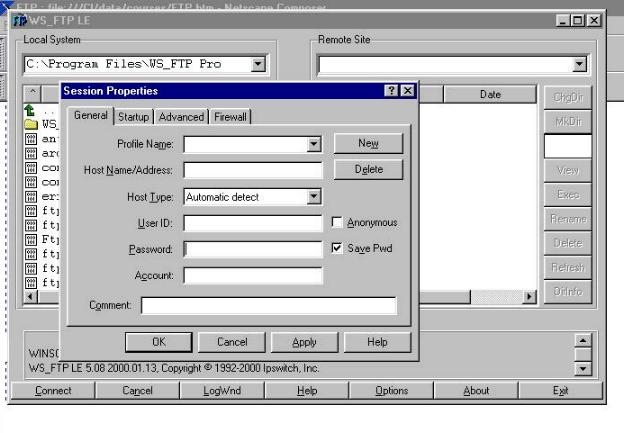This screenshot has width=624, height=433.
Task: Click Cancel in Session Properties
Action: tap(232, 342)
